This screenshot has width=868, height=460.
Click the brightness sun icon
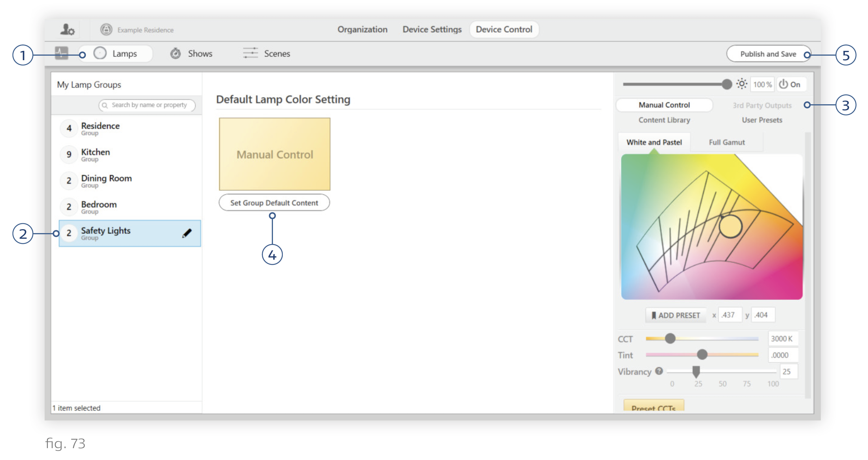(742, 84)
